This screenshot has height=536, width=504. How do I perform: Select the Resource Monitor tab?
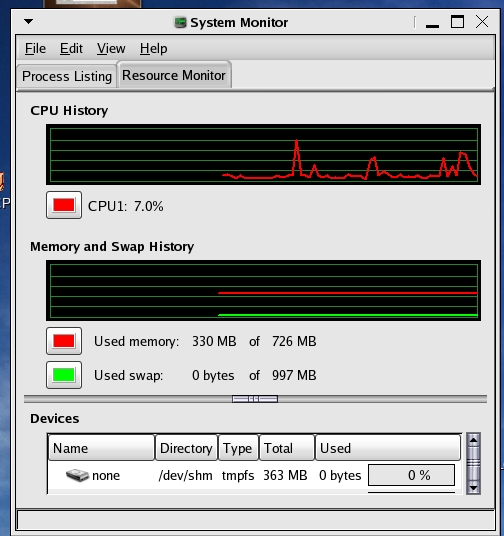click(x=174, y=75)
